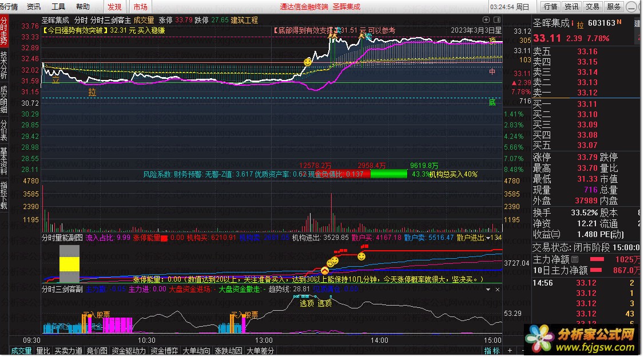The height and width of the screenshot is (357, 644).
Task: Click the 买入股票 signal near 13:00
Action: pos(245,315)
